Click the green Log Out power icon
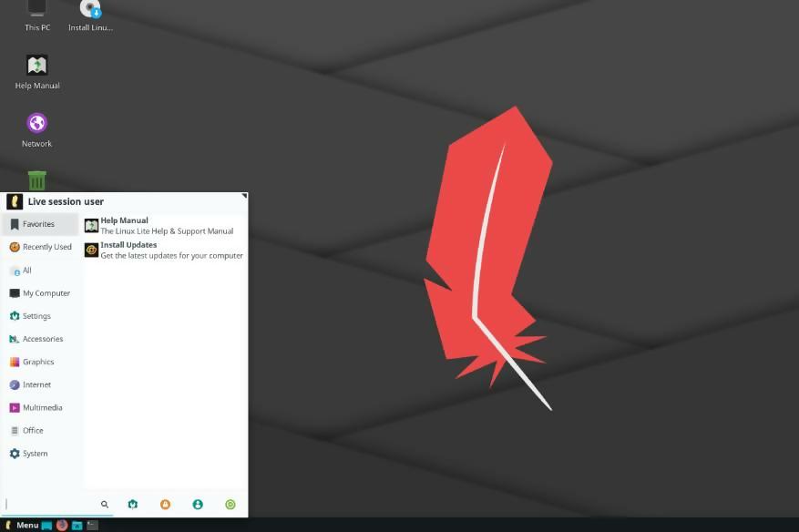799x532 pixels. [x=230, y=505]
